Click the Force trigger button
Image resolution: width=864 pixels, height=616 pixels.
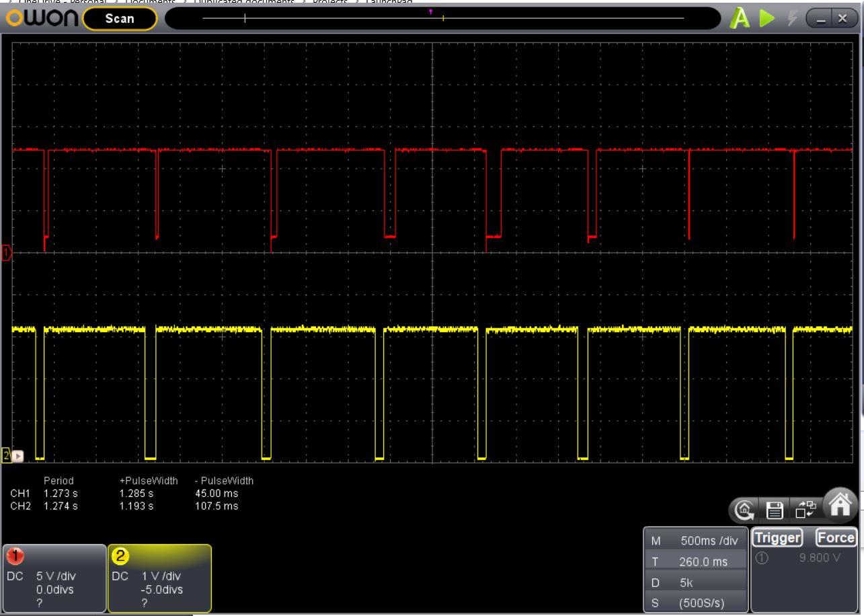[836, 537]
